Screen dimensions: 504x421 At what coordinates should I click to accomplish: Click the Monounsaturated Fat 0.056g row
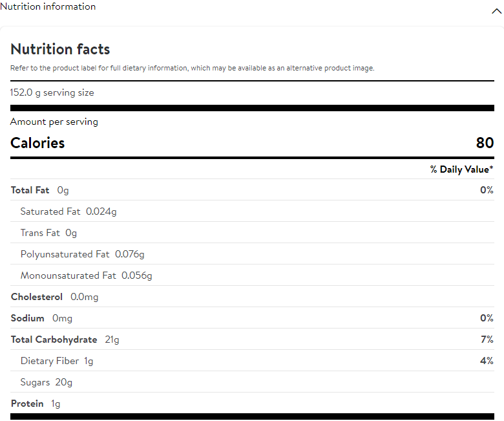click(x=86, y=275)
